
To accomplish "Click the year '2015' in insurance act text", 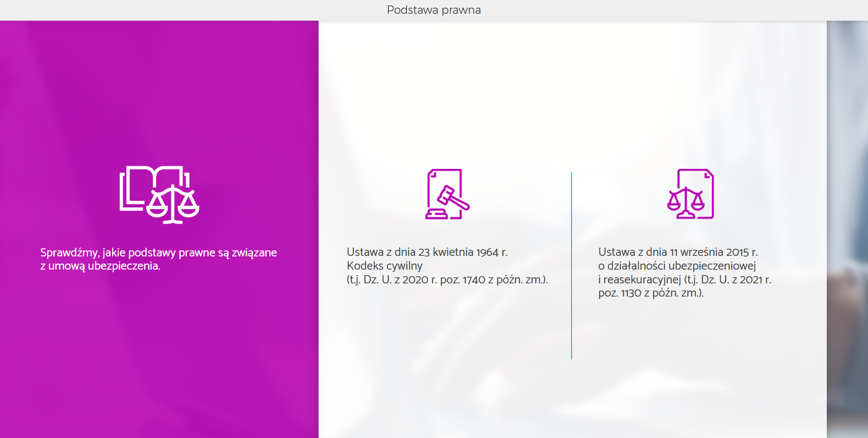I will pyautogui.click(x=737, y=252).
